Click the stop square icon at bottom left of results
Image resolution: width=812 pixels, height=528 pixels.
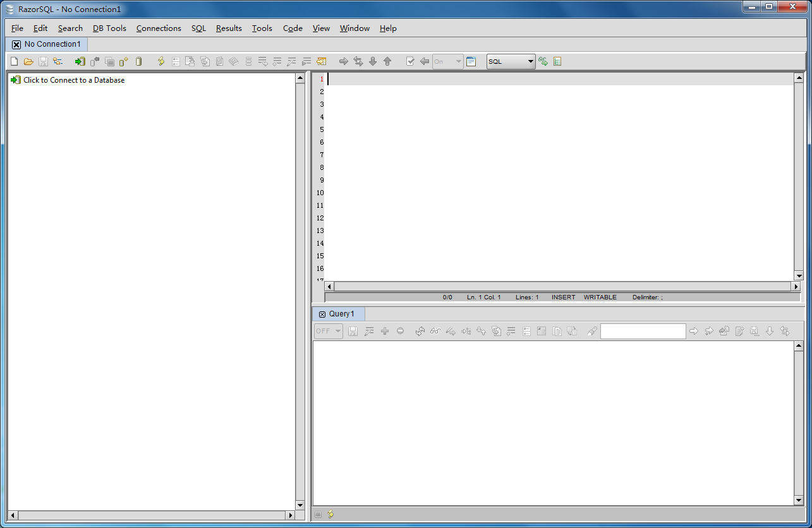click(318, 514)
